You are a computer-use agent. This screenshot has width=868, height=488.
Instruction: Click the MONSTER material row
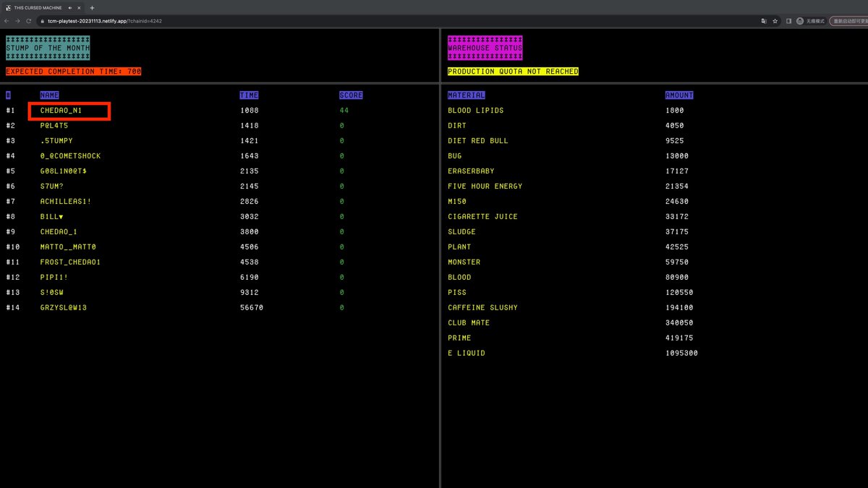464,262
